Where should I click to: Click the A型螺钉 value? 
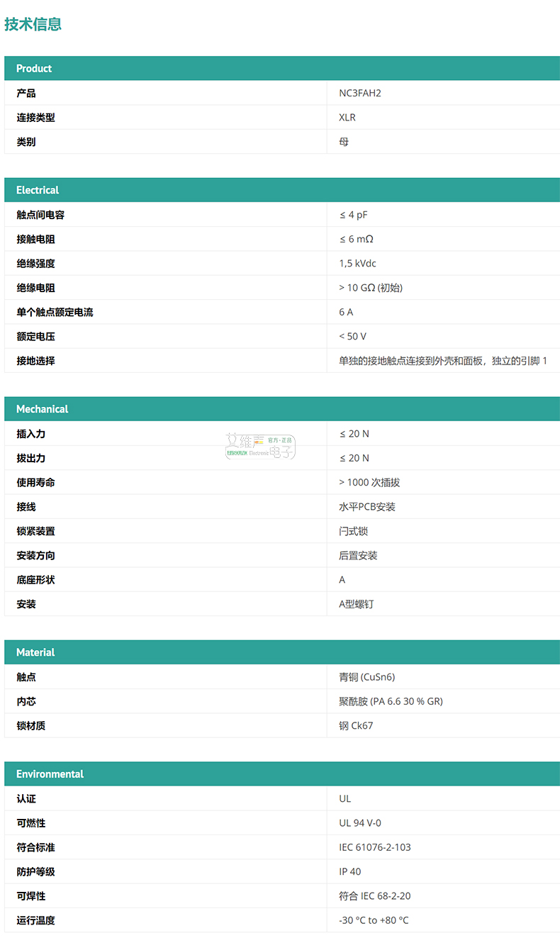point(357,604)
